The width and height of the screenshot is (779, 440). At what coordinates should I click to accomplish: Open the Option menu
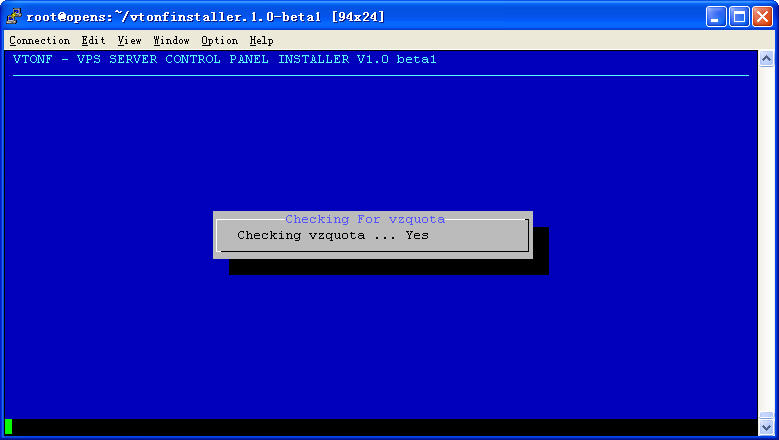[219, 41]
